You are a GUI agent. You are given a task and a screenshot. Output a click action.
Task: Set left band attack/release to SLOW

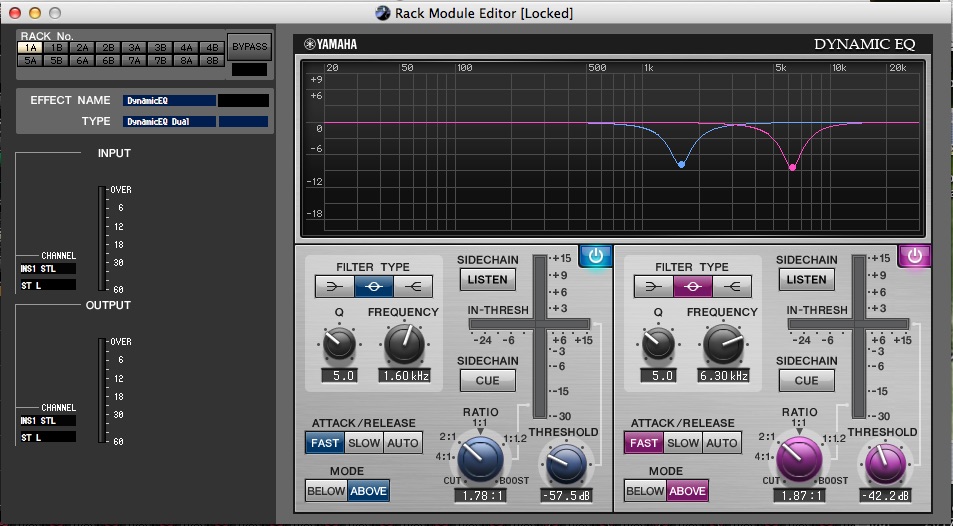(x=364, y=443)
